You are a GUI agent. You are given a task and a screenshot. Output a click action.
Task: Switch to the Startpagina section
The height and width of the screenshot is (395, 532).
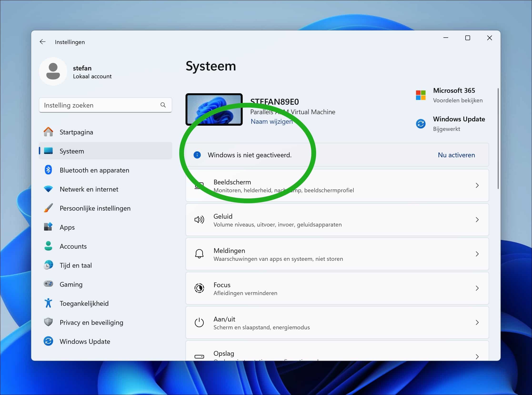[76, 132]
